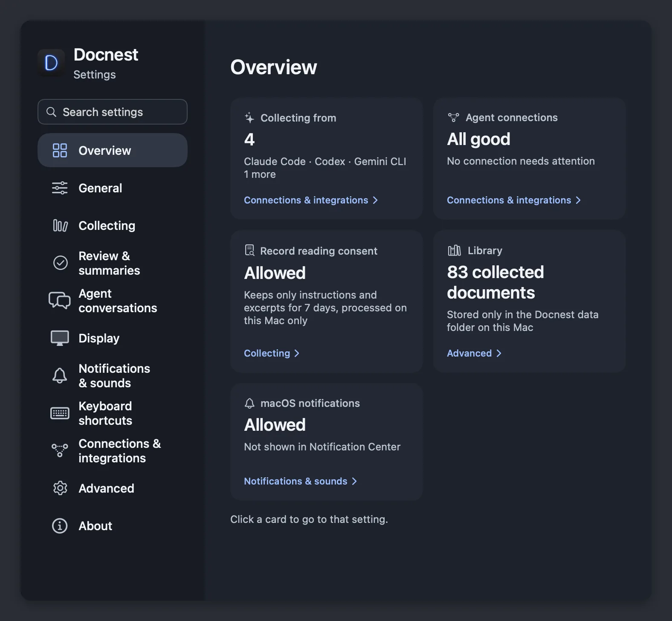Click 'Keeps only instructions and excerpts' description
This screenshot has width=672, height=621.
[325, 308]
